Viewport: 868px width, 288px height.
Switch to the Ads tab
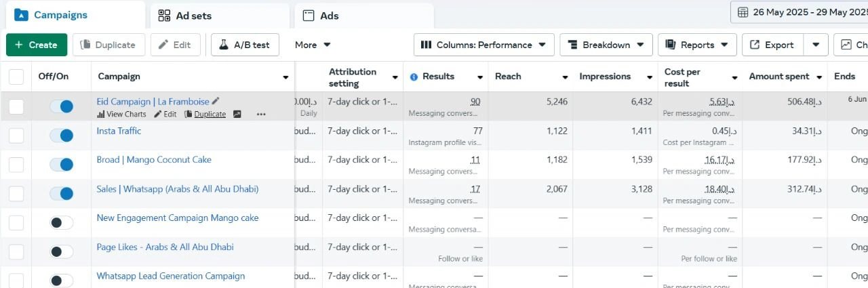click(x=364, y=16)
